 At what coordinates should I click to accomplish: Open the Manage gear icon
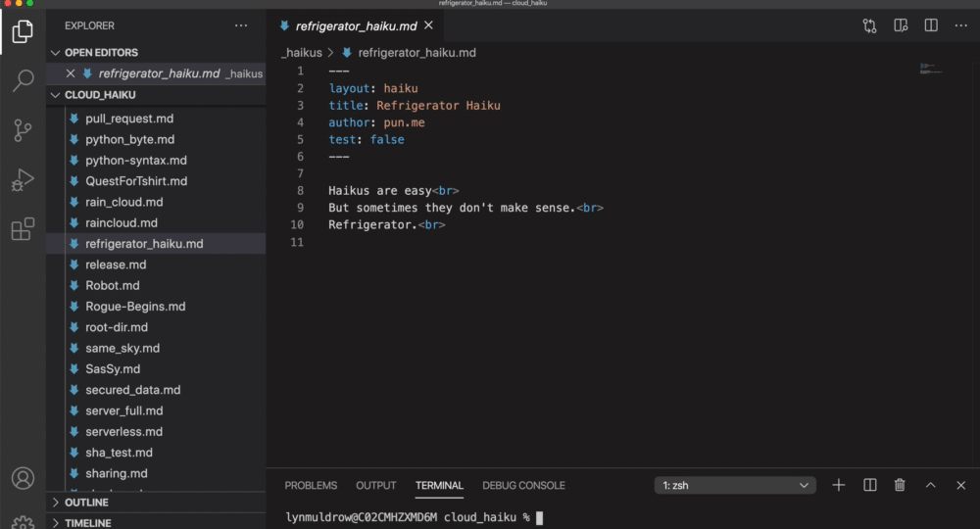click(x=23, y=522)
